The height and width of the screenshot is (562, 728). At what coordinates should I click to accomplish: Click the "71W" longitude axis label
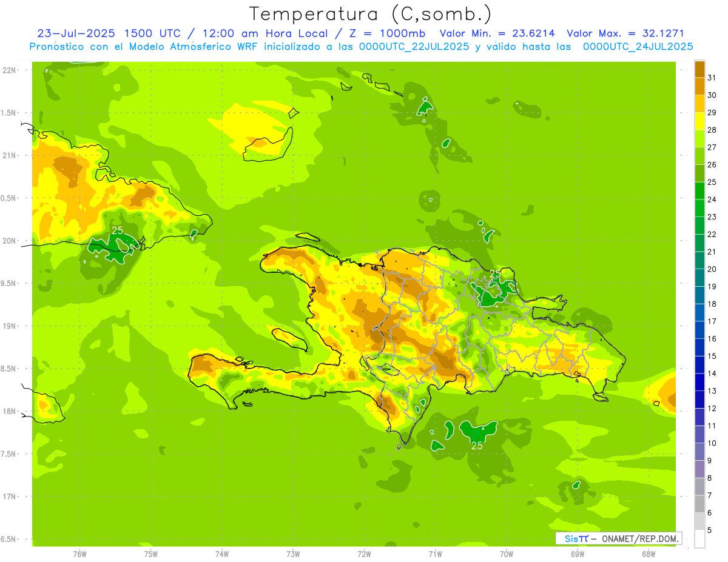[435, 554]
